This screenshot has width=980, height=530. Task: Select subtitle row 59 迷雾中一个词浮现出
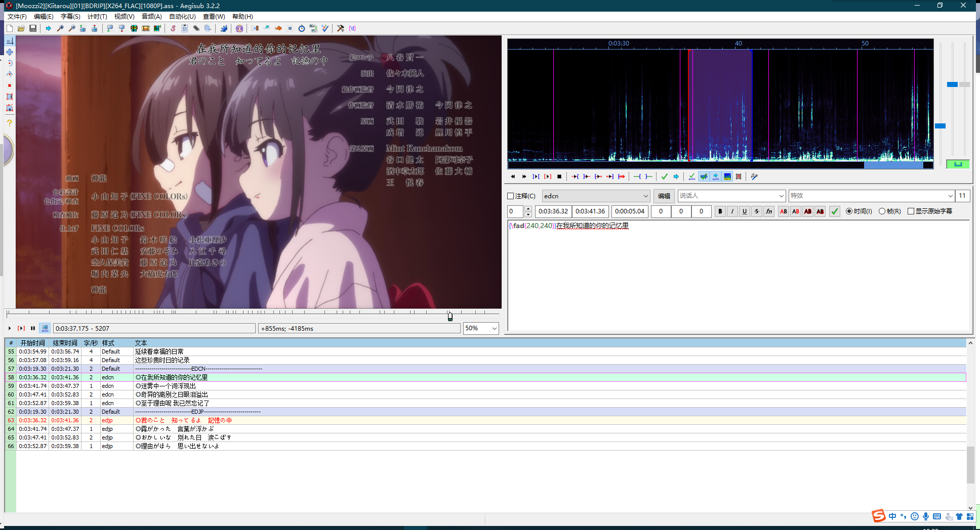point(486,386)
